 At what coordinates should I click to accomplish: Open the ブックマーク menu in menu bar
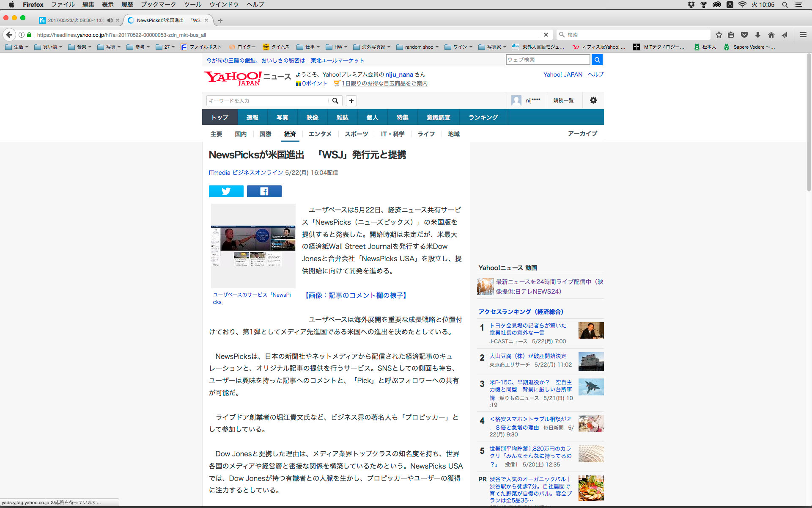click(158, 5)
